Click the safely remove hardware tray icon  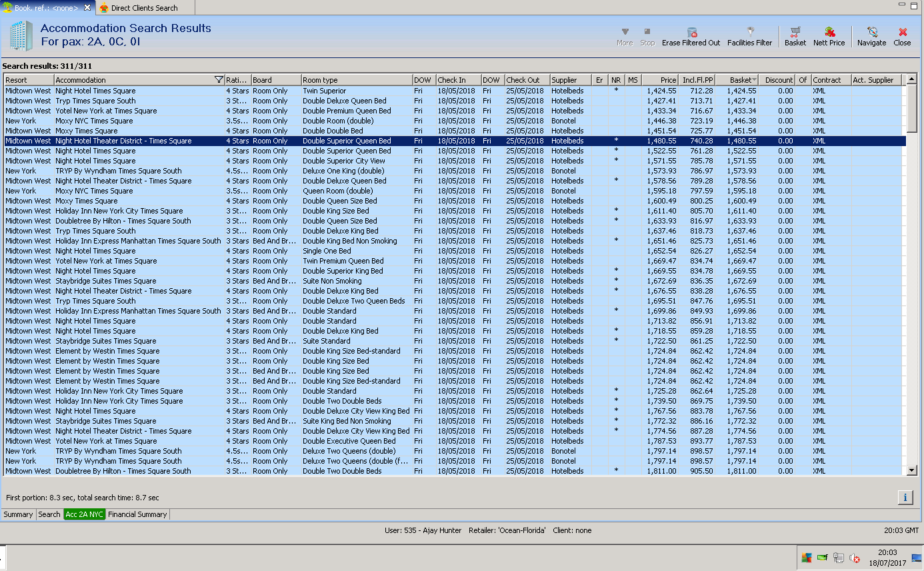[x=839, y=558]
